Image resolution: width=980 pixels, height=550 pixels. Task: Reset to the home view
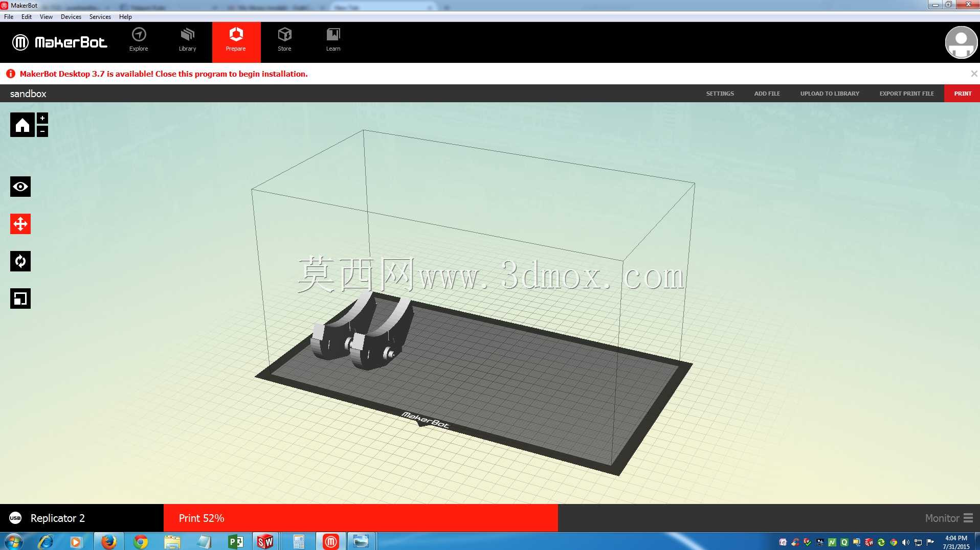point(23,125)
